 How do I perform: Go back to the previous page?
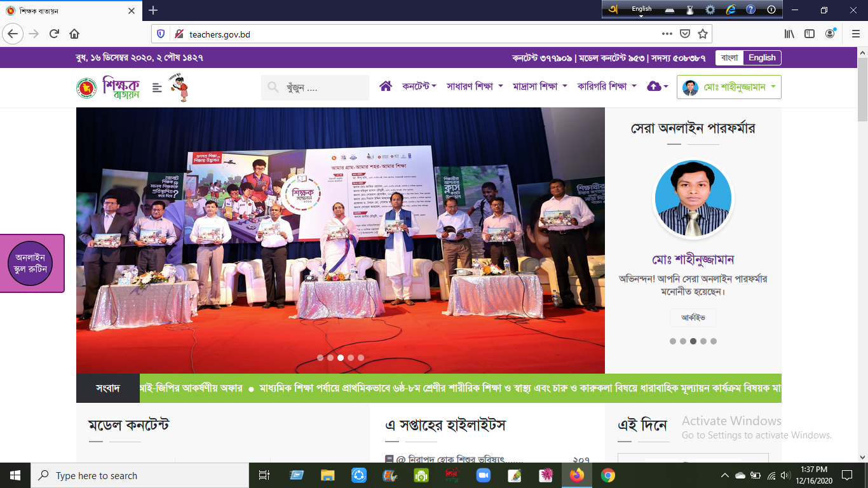pyautogui.click(x=13, y=34)
